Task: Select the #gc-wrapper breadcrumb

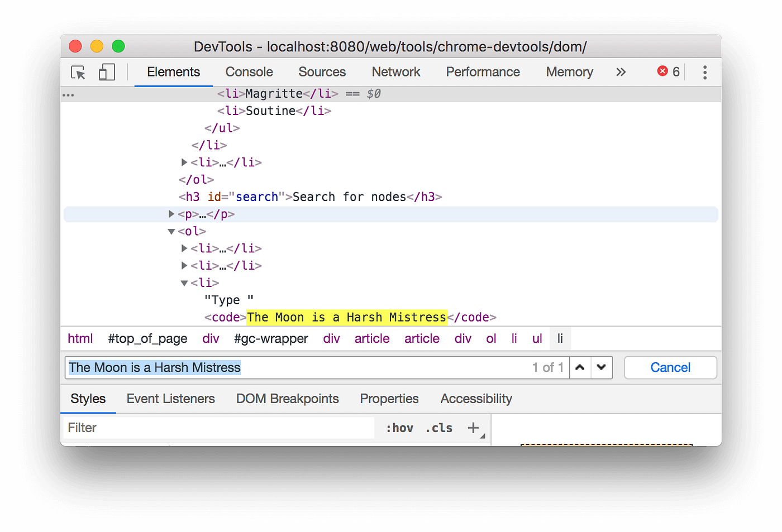Action: (x=271, y=338)
